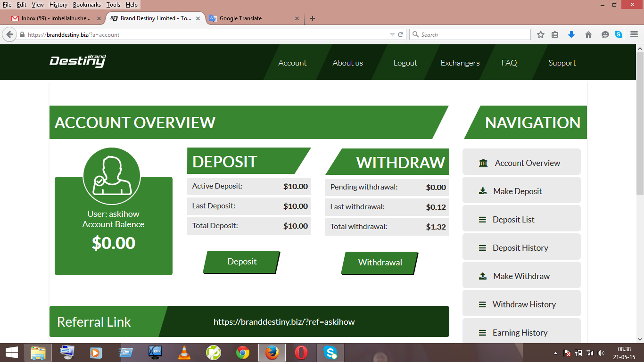The height and width of the screenshot is (362, 644).
Task: Reload the page with the refresh icon
Action: pos(401,34)
